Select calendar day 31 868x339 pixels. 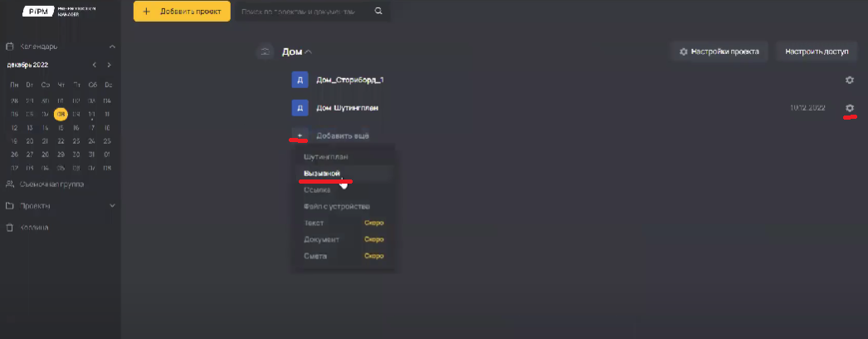click(92, 154)
